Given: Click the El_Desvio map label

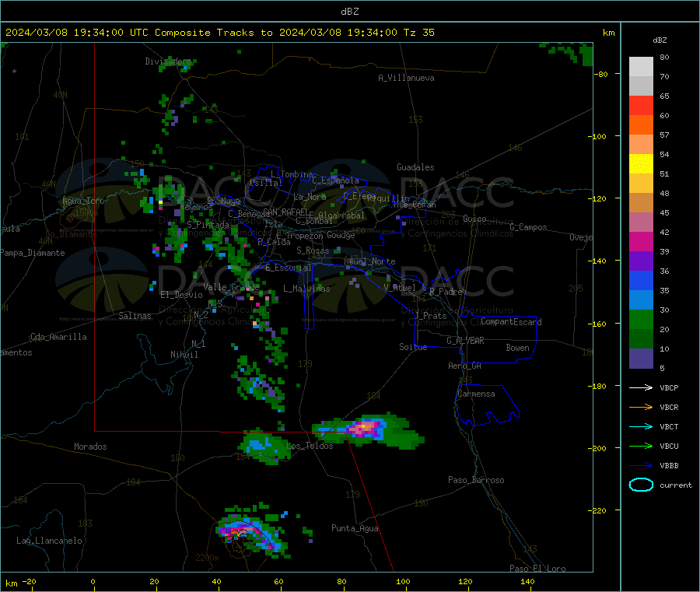Looking at the screenshot, I should click(181, 295).
